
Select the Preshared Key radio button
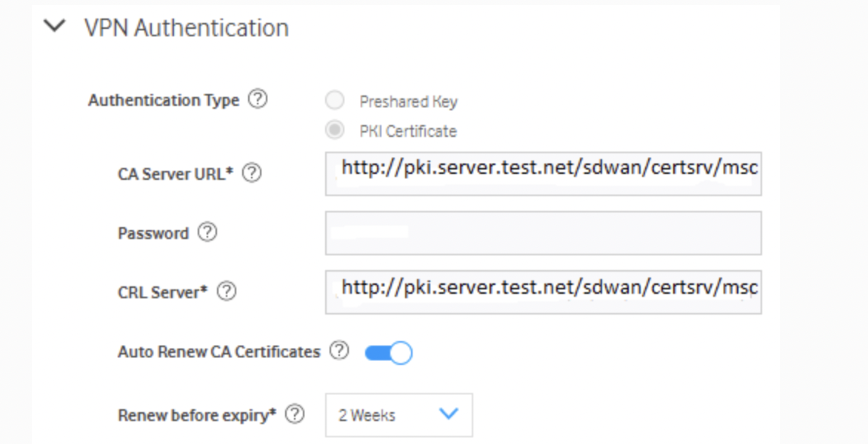point(334,101)
